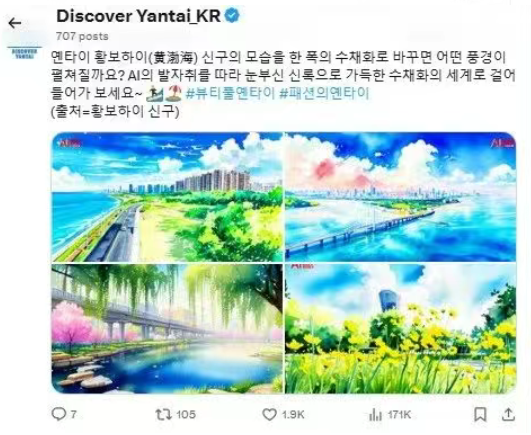Screen dimensions: 531x435
Task: Click the blue verified badge
Action: pos(232,16)
